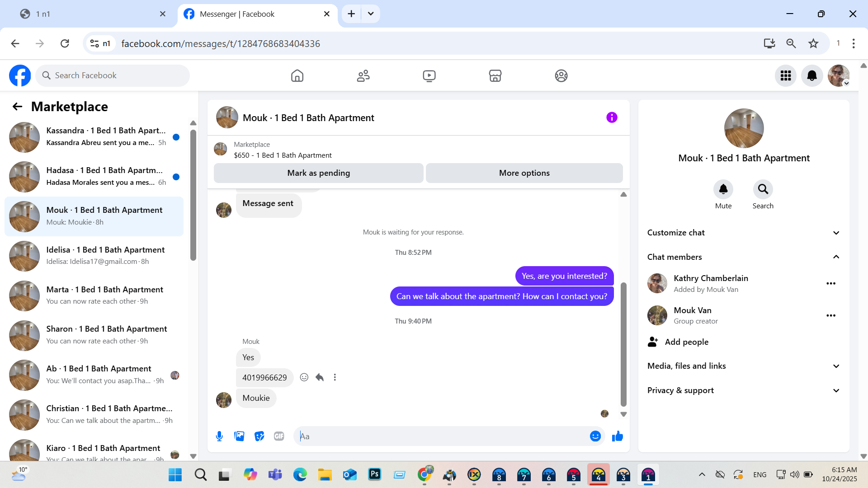
Task: Open Kassandra's apartment conversation
Action: (94, 137)
